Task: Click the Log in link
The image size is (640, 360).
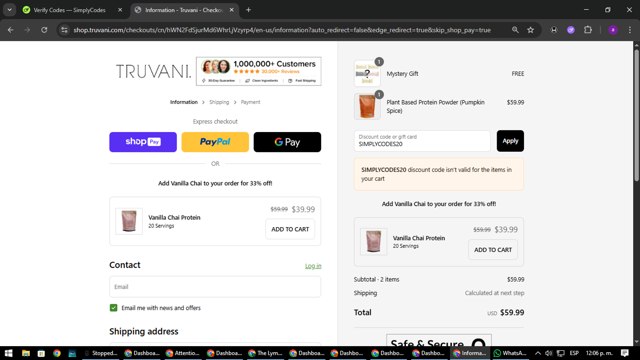Action: point(313,266)
